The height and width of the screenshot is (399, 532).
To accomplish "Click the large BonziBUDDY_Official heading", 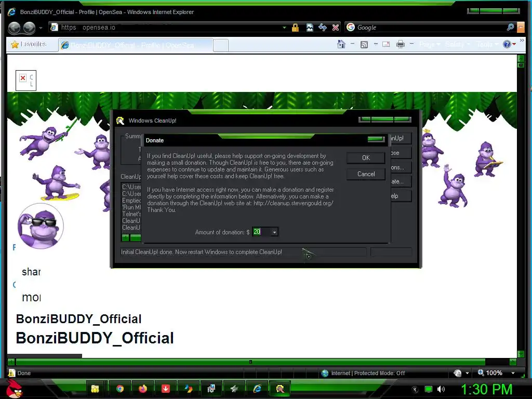I will [95, 338].
